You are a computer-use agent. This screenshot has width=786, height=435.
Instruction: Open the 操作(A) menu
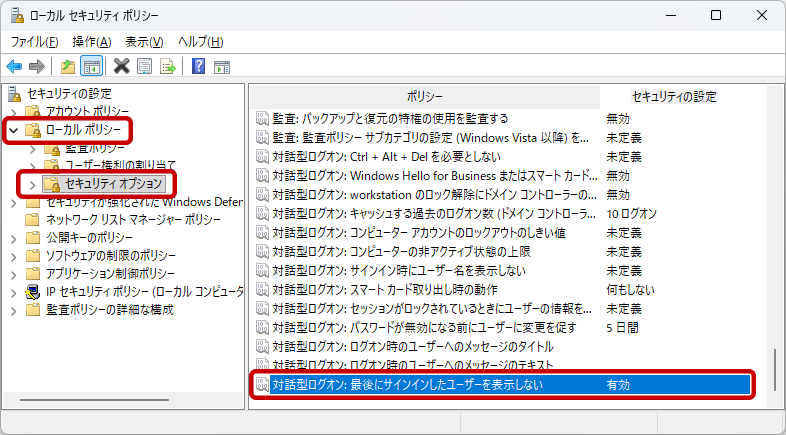point(91,41)
